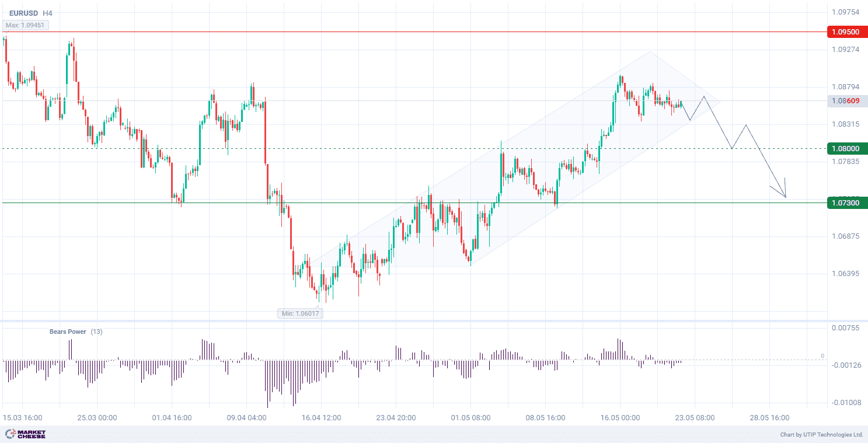The image size is (868, 443).
Task: Click the 1.09274 price axis label
Action: [846, 50]
